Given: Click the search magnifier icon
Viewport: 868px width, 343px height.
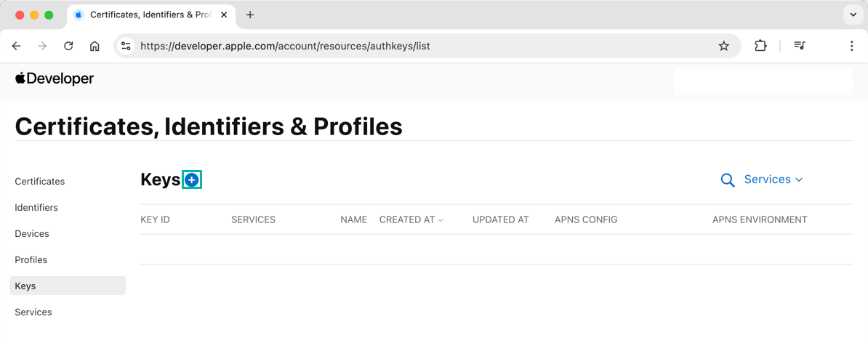Looking at the screenshot, I should pos(727,180).
